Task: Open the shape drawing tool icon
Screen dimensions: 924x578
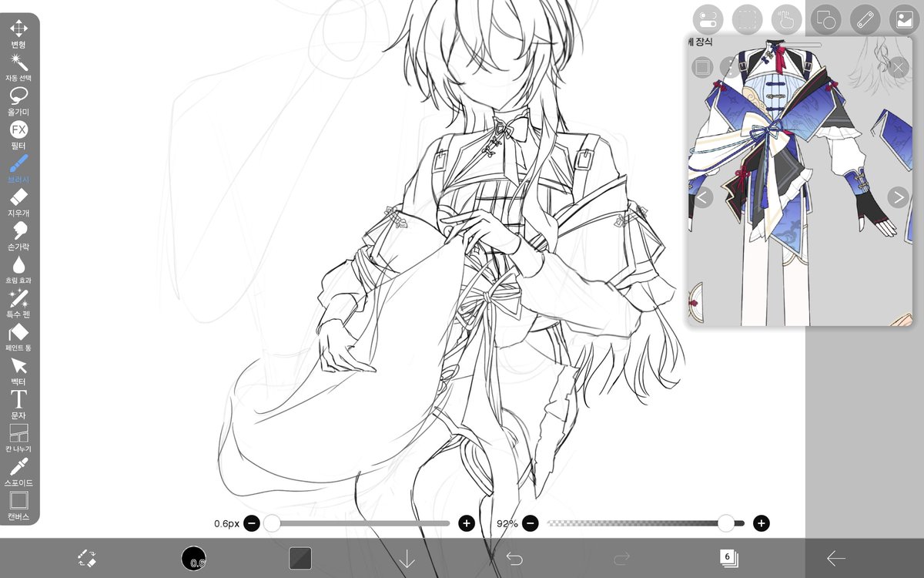Action: pyautogui.click(x=825, y=19)
